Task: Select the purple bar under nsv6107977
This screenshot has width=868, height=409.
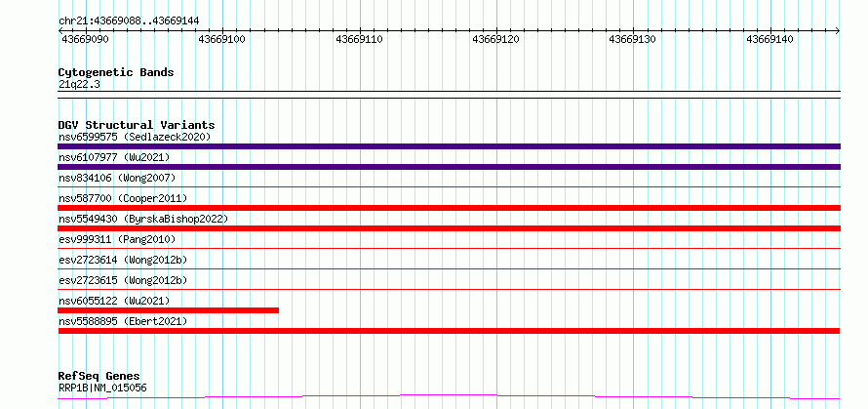Action: [x=449, y=167]
